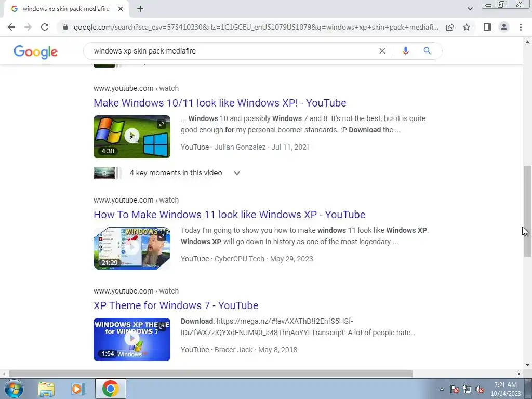View site information padlock icon
The image size is (532, 399).
65,27
